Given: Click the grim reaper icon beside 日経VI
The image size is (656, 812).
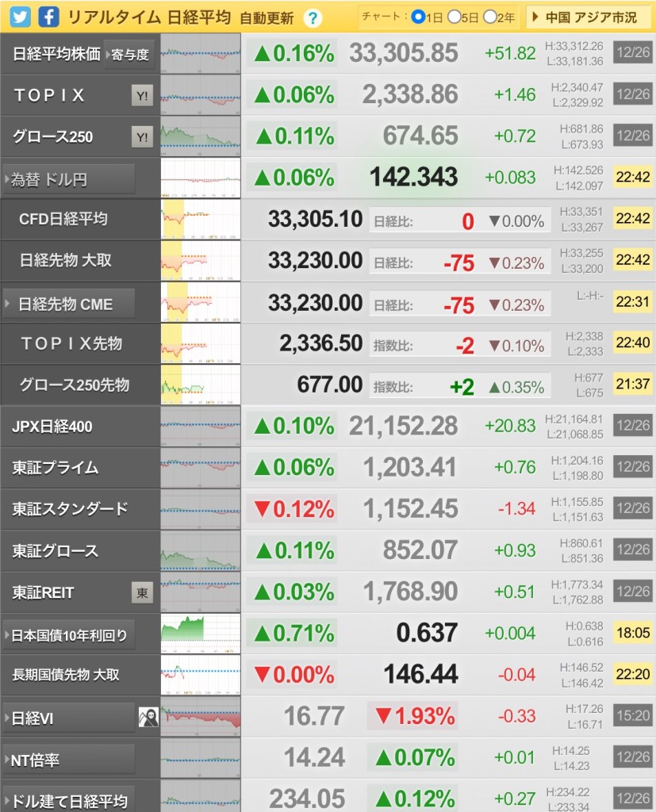Looking at the screenshot, I should pos(148,718).
